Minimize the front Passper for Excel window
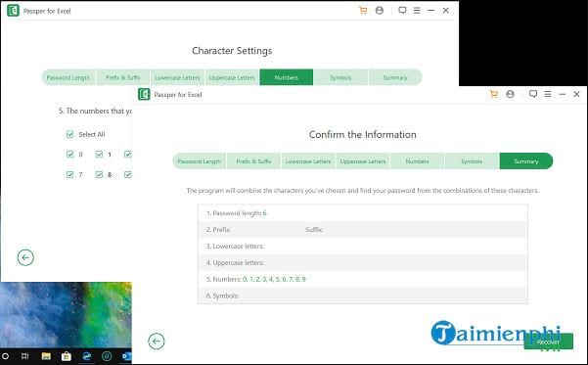The width and height of the screenshot is (588, 365). pos(562,94)
